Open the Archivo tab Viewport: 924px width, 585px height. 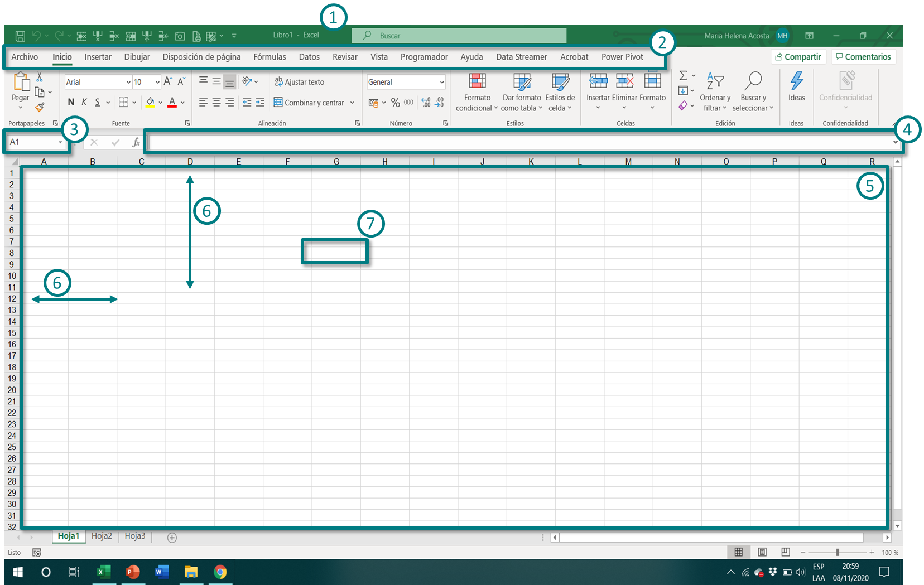coord(25,57)
